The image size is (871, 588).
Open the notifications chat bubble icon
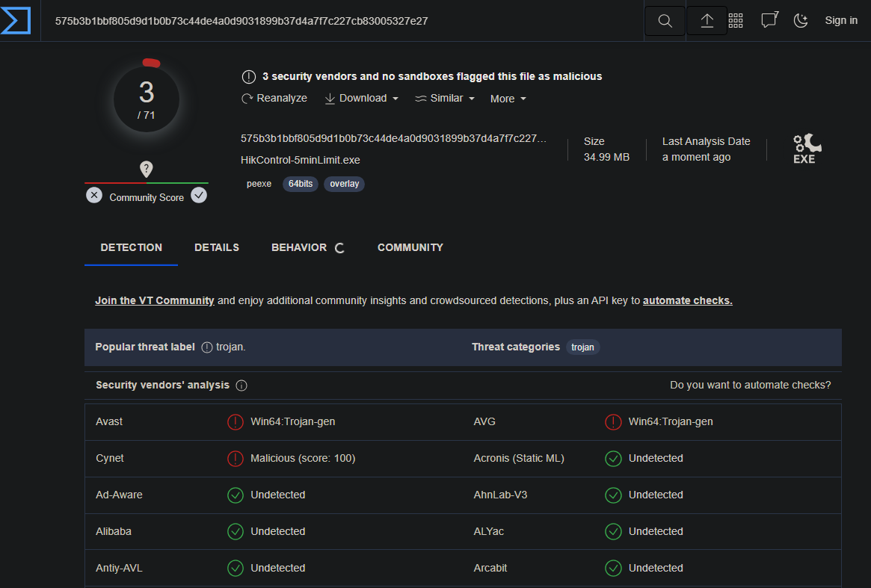(769, 20)
